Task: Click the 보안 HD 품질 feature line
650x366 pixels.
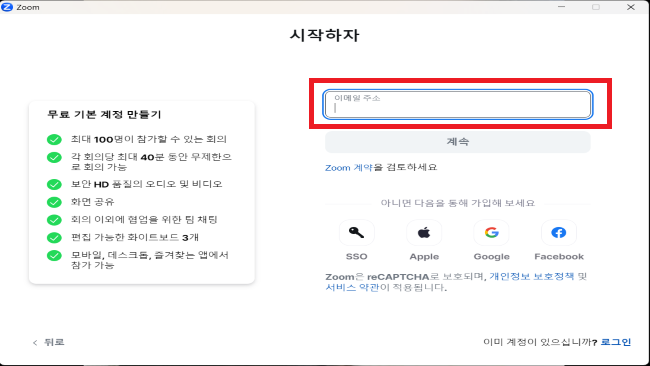Action: tap(146, 184)
